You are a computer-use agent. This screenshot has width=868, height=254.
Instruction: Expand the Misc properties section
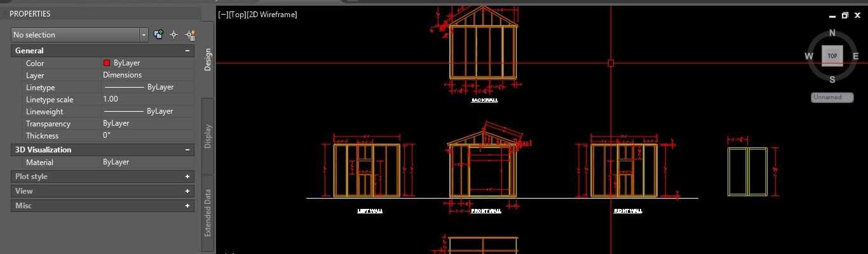click(x=187, y=206)
